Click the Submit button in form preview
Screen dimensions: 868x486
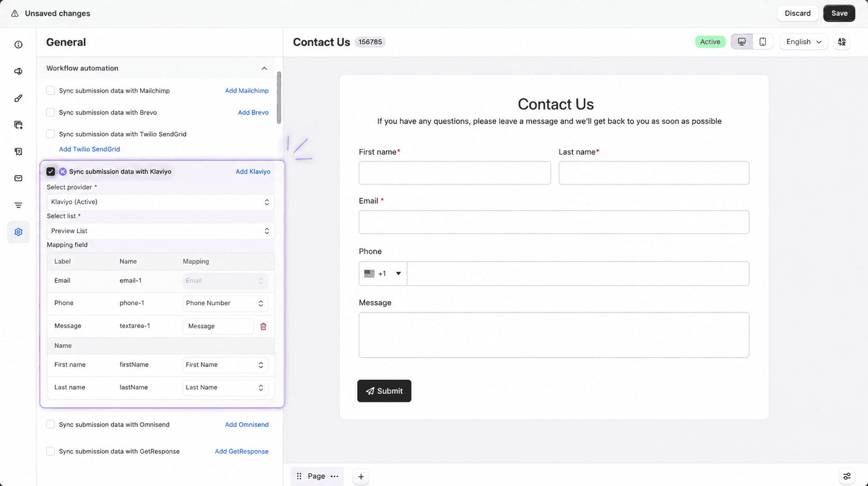click(384, 391)
